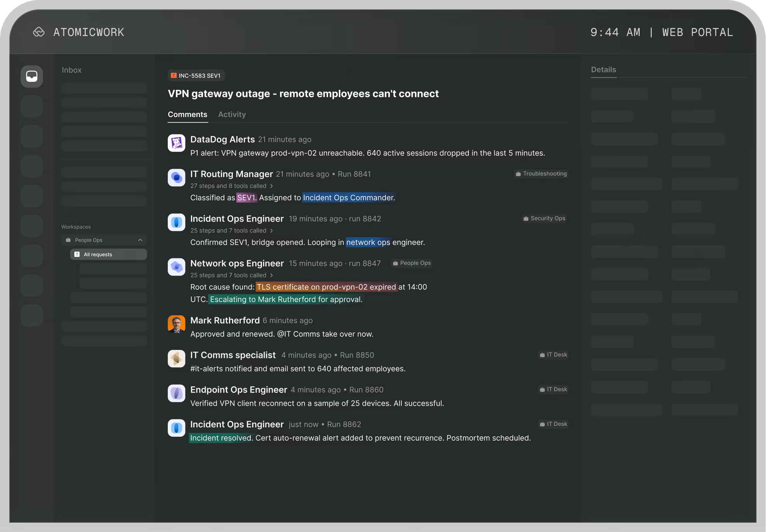Viewport: 766px width, 532px height.
Task: Expand '25 steps and 7 tools called' for run 8847
Action: pos(232,275)
